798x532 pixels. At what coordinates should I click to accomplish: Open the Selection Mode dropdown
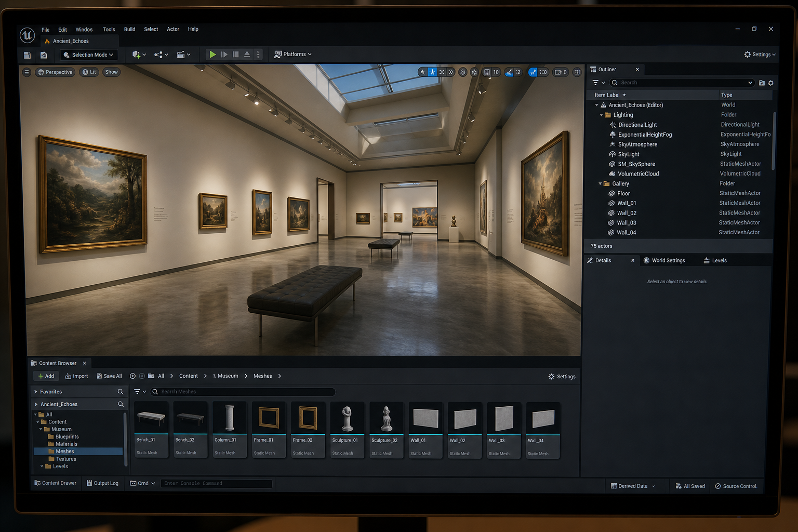pyautogui.click(x=89, y=55)
